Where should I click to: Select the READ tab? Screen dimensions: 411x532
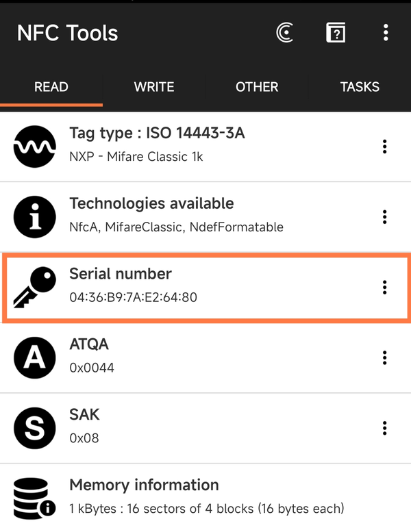[x=51, y=87]
